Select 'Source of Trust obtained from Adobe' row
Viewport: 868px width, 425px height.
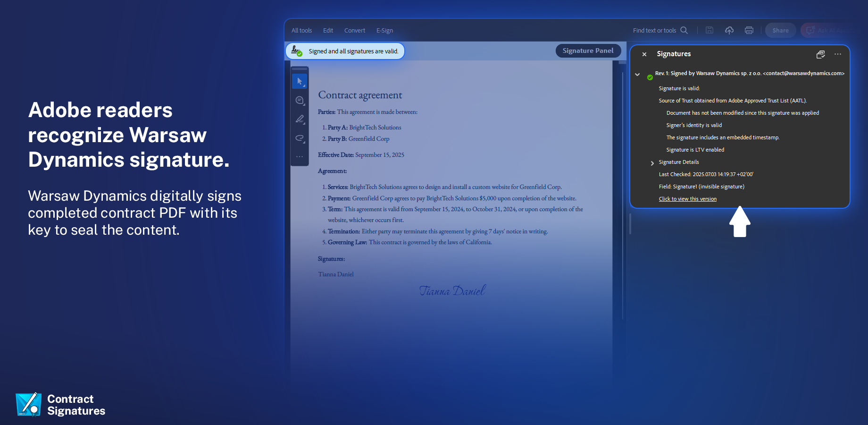[x=733, y=101]
